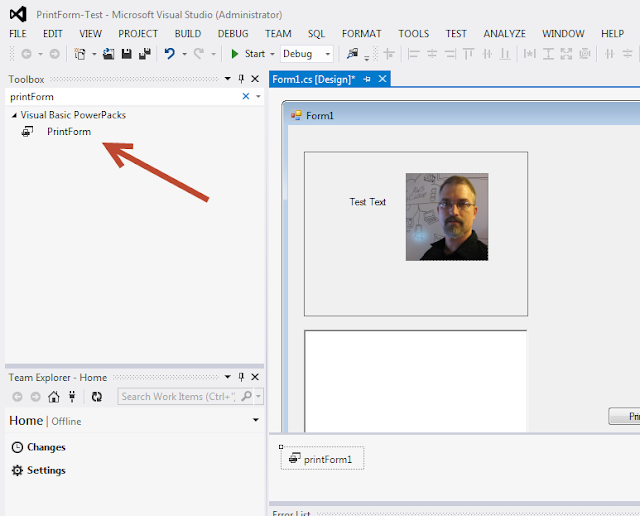
Task: Close the Form1.cs [Design] tab
Action: point(382,79)
